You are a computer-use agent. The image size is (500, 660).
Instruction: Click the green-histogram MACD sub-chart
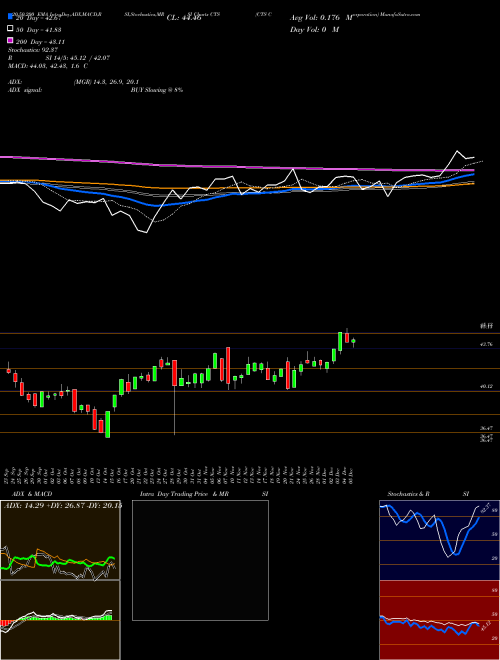[x=60, y=620]
